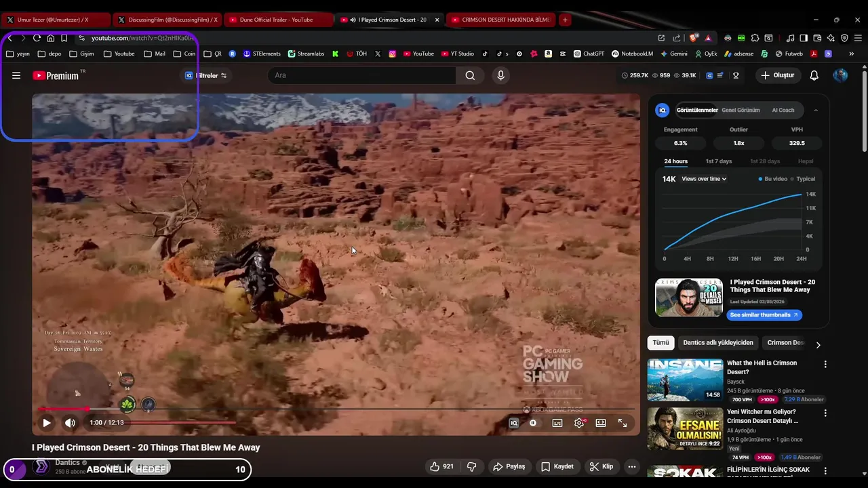868x488 pixels.
Task: Open vidIQ channel stats icon in header
Action: coord(709,75)
